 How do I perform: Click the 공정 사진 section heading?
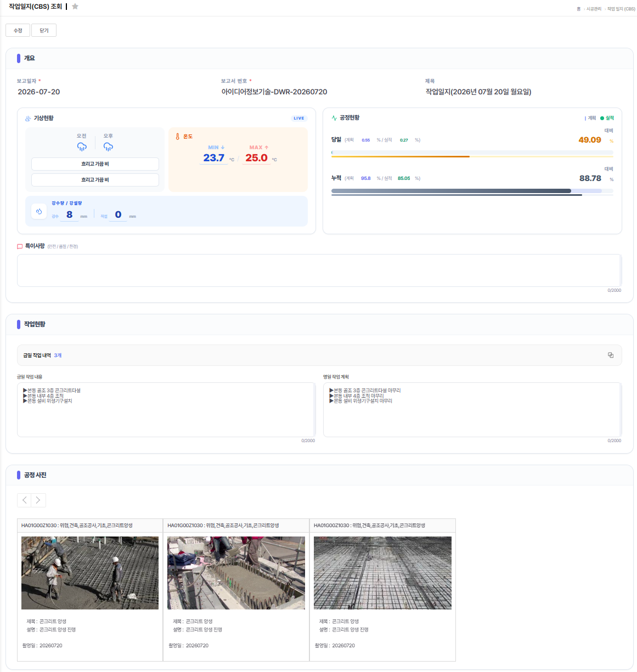35,475
